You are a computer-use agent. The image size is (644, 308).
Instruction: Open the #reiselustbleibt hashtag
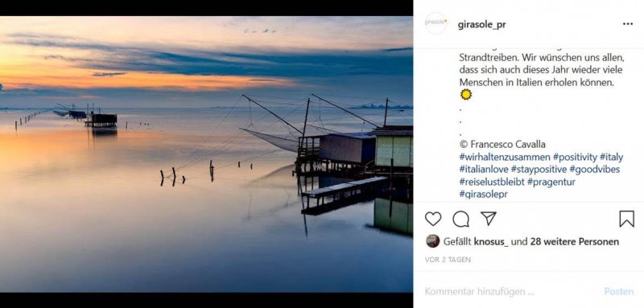492,182
